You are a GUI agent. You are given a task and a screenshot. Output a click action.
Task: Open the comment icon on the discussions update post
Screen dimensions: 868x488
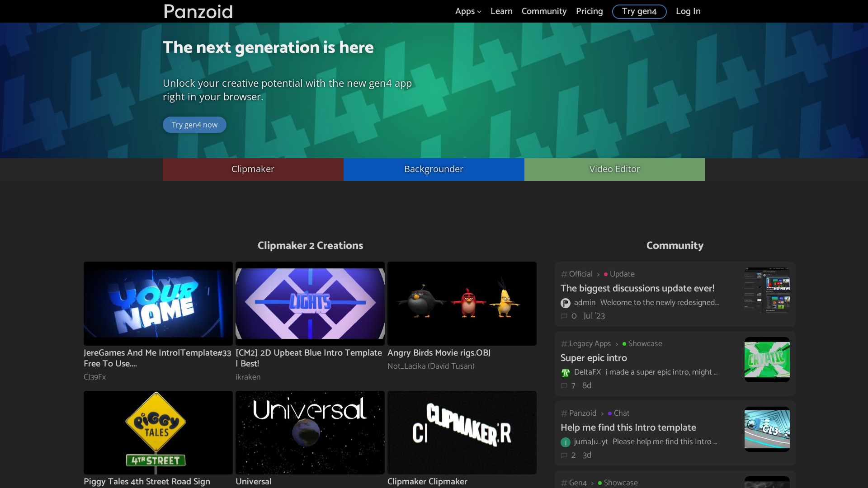(564, 316)
